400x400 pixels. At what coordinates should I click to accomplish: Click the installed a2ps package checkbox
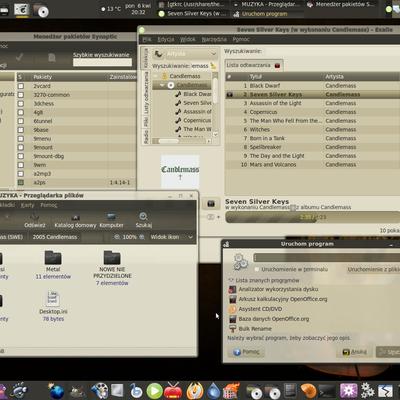pos(21,182)
